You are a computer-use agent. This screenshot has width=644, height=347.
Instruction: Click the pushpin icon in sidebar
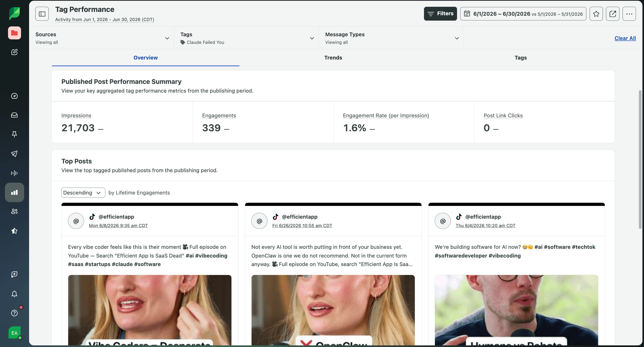coord(14,134)
